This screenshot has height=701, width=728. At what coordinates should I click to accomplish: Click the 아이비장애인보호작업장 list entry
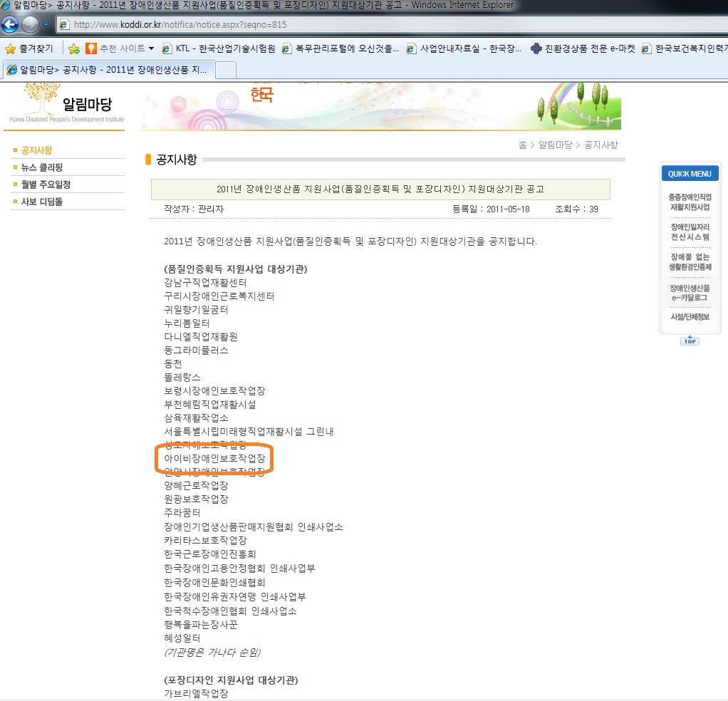tap(214, 459)
